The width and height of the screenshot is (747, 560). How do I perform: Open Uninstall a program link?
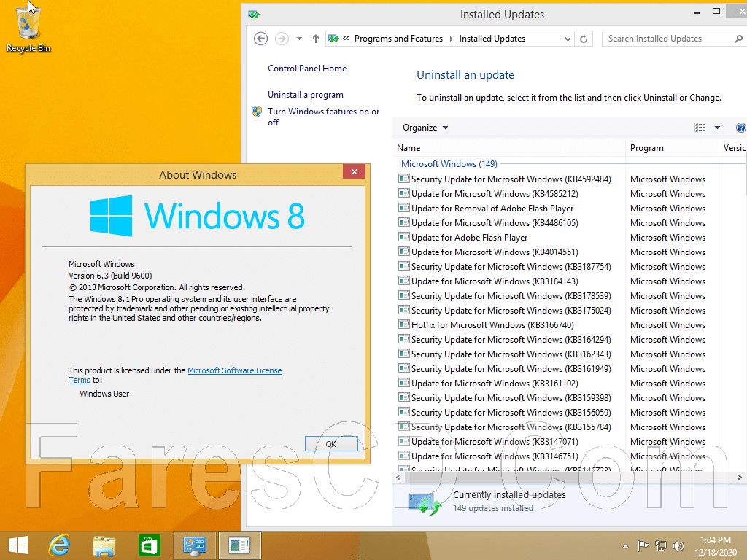point(306,95)
